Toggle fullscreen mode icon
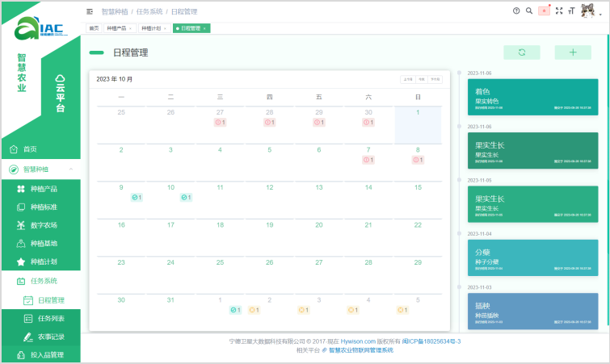The image size is (610, 364). [559, 11]
